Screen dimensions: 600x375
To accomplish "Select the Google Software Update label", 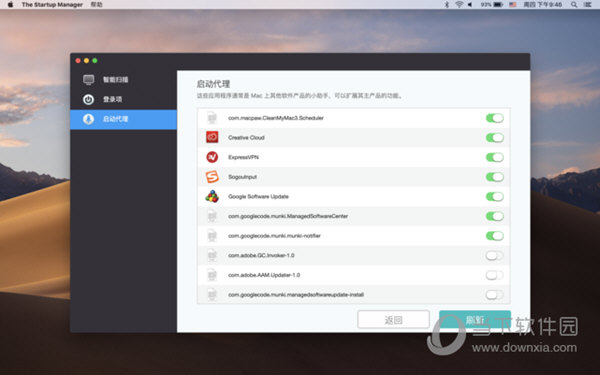I will click(258, 196).
